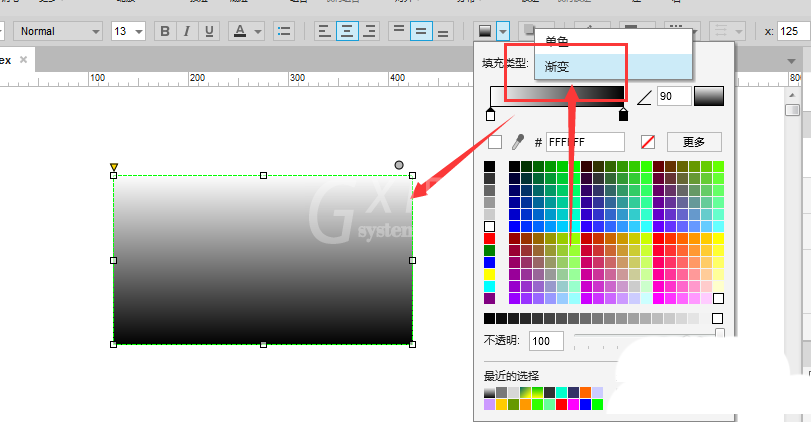Select the black gradient stop marker
The height and width of the screenshot is (422, 811).
(x=623, y=114)
